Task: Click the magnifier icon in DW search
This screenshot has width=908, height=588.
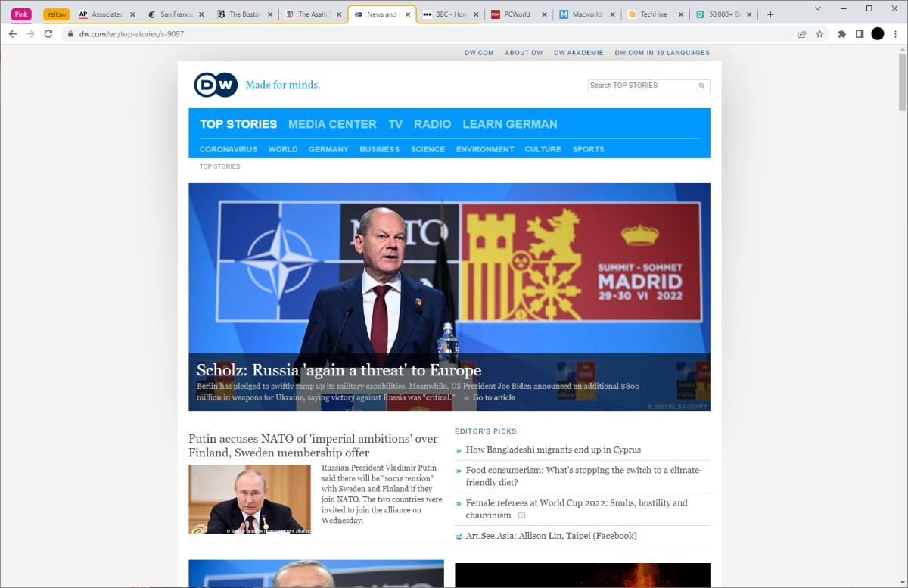Action: (x=702, y=86)
